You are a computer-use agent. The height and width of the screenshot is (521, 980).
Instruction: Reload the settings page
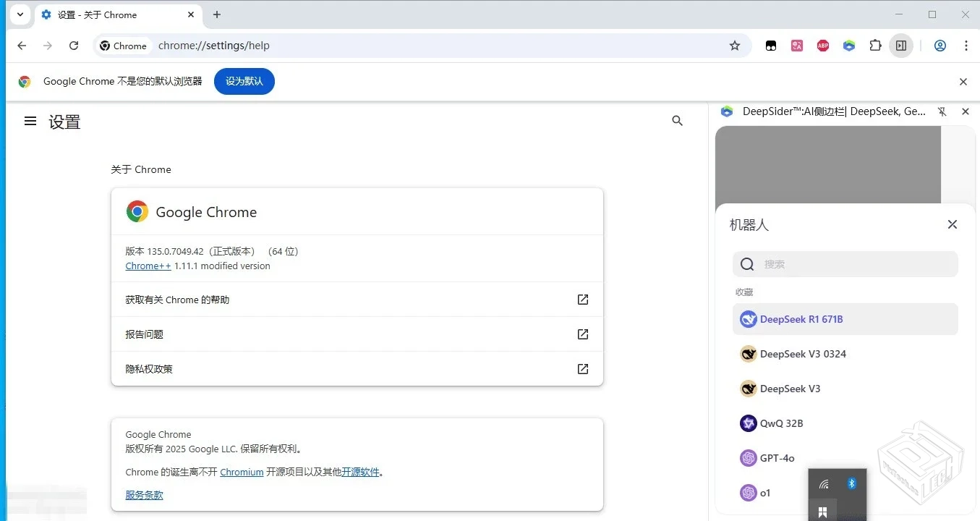click(x=74, y=45)
